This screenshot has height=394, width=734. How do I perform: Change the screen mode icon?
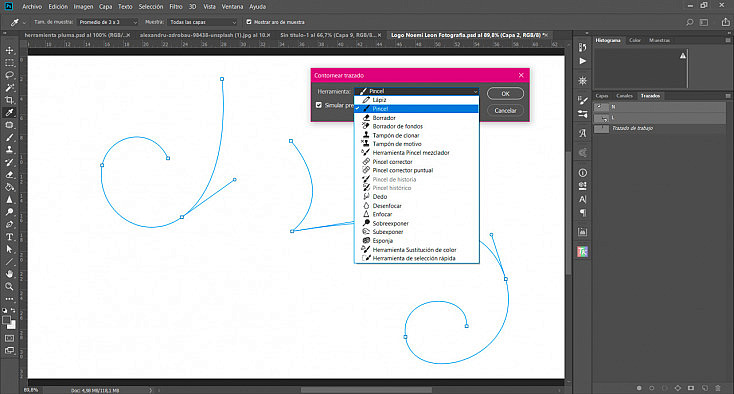tap(9, 350)
